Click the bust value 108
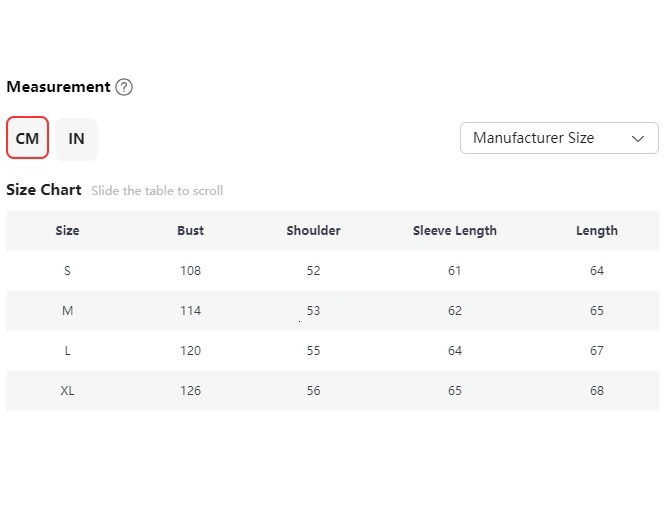Screen dimensions: 666x513 pos(190,271)
